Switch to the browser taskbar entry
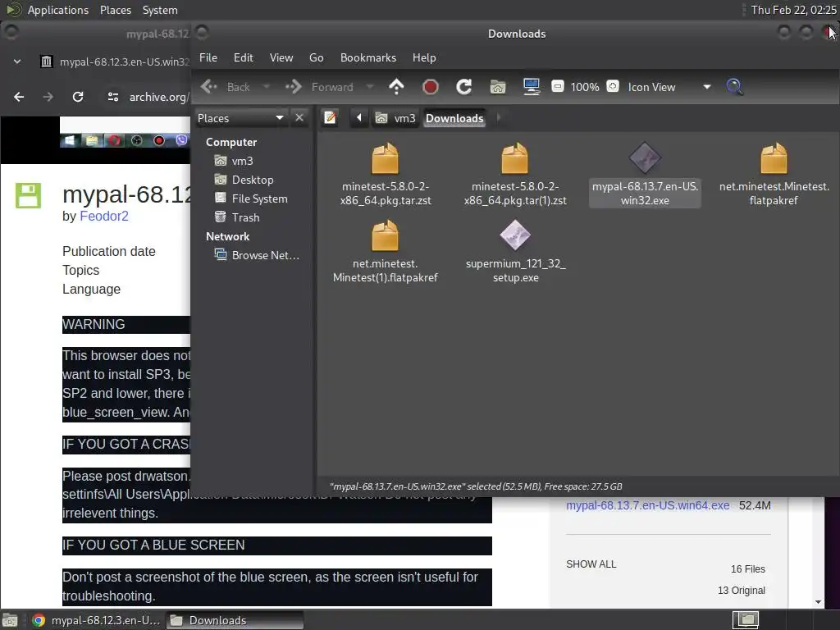 97,620
